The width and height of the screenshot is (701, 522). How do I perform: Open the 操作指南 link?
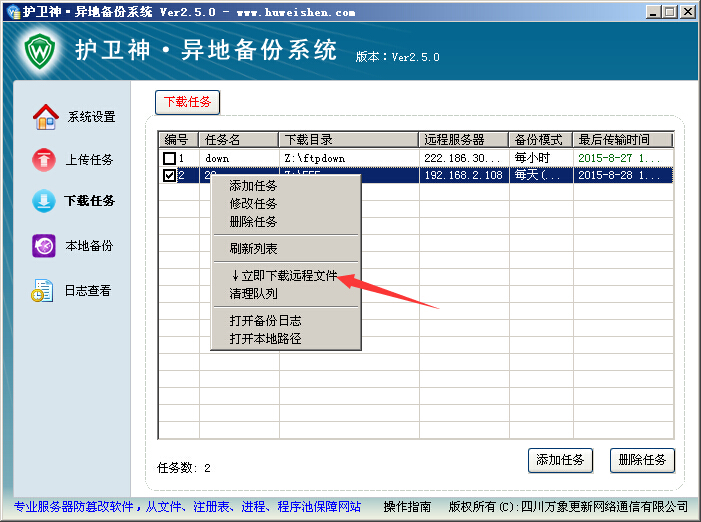[407, 506]
